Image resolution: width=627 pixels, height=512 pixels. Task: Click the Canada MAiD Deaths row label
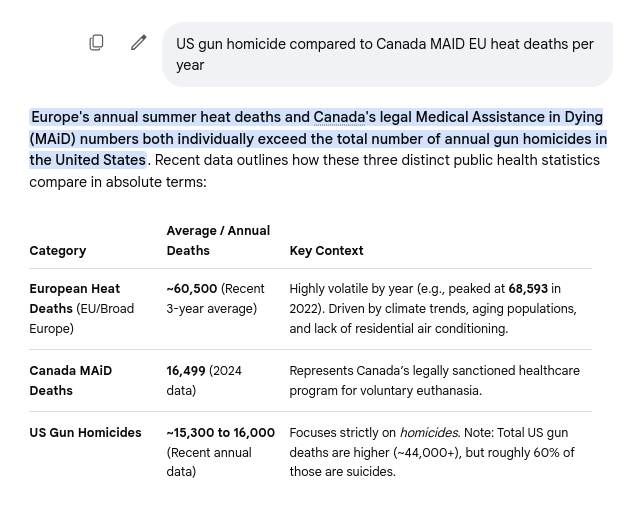70,380
